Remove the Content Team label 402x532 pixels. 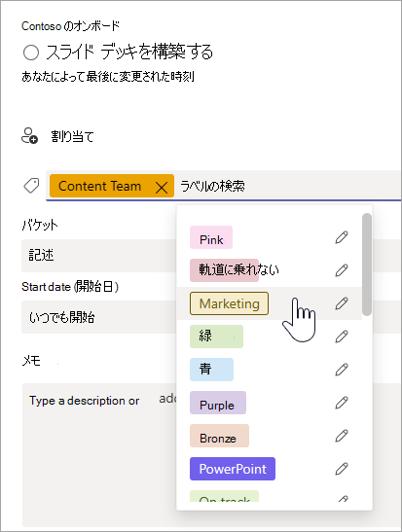[x=162, y=187]
